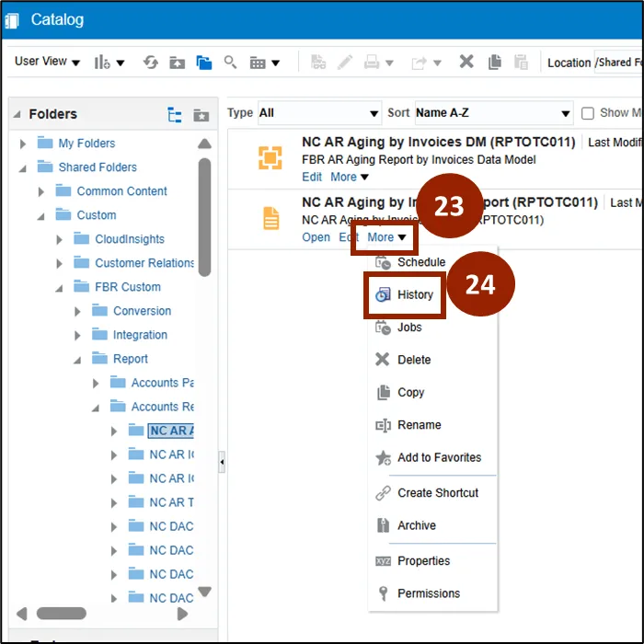Click the folder tree scroll-down arrow
The image size is (644, 644).
click(204, 592)
